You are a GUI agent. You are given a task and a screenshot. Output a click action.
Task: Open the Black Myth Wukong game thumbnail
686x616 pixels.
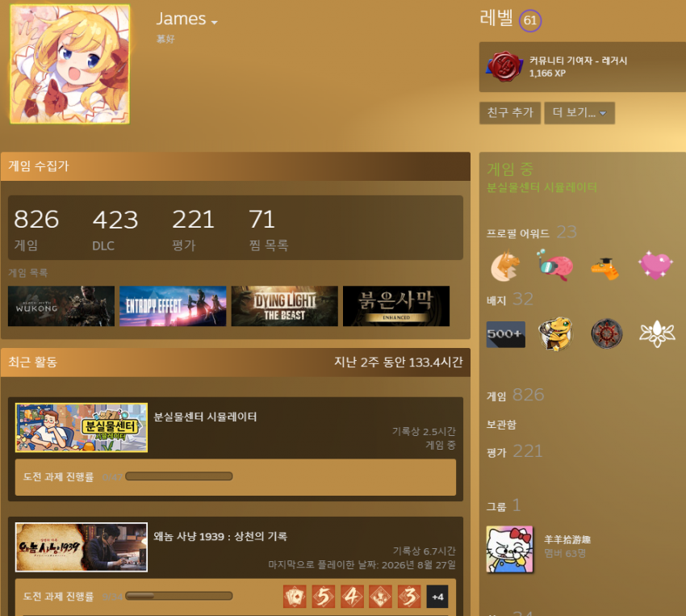click(x=61, y=306)
